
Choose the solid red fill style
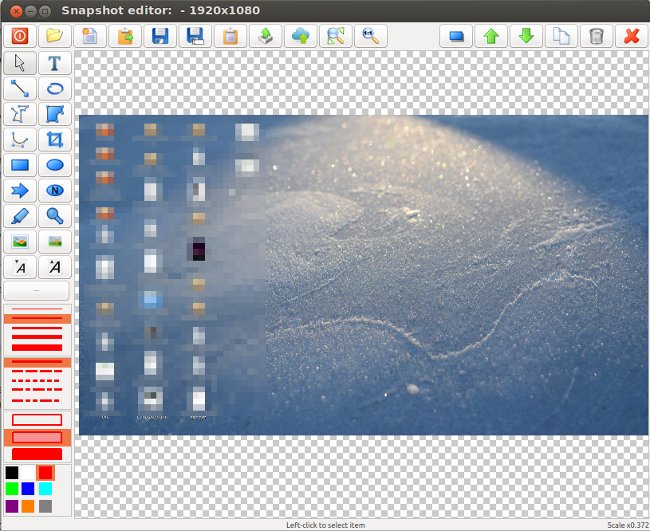(x=37, y=454)
